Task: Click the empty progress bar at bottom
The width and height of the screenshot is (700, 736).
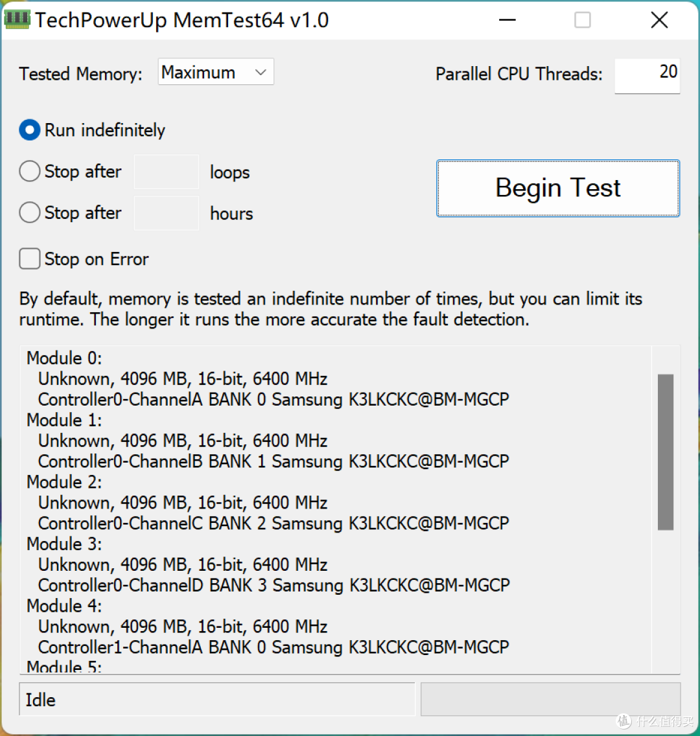Action: [550, 699]
